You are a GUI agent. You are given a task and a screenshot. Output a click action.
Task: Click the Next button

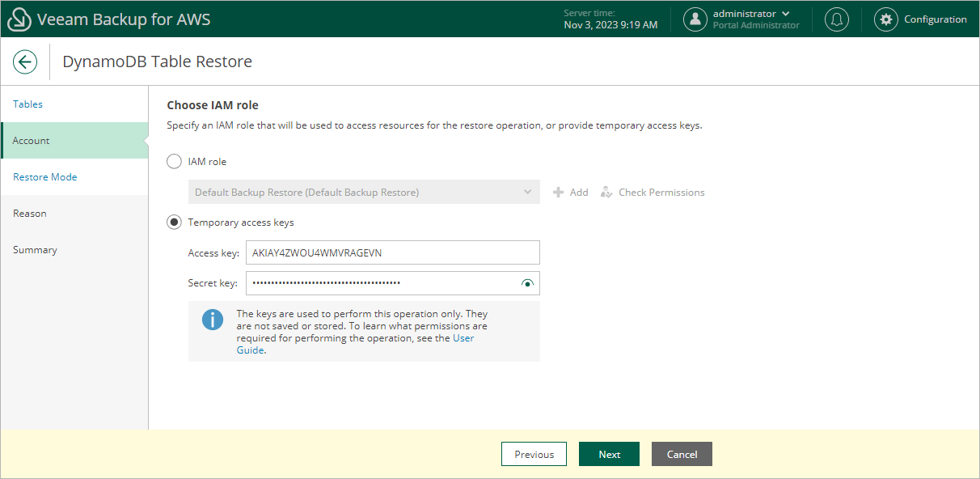point(609,454)
